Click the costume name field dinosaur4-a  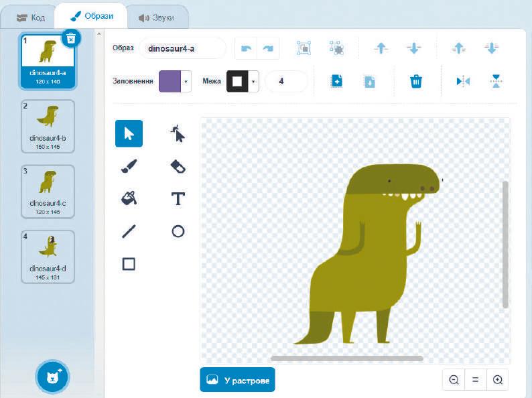(x=182, y=48)
